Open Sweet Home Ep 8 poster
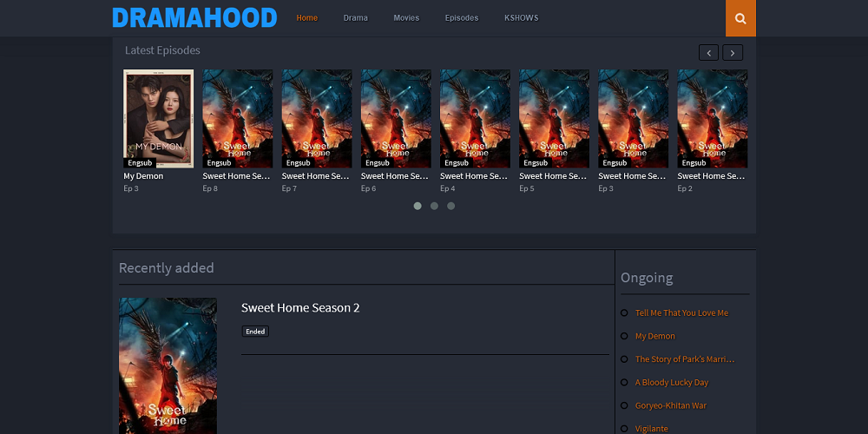868x434 pixels. pos(238,118)
